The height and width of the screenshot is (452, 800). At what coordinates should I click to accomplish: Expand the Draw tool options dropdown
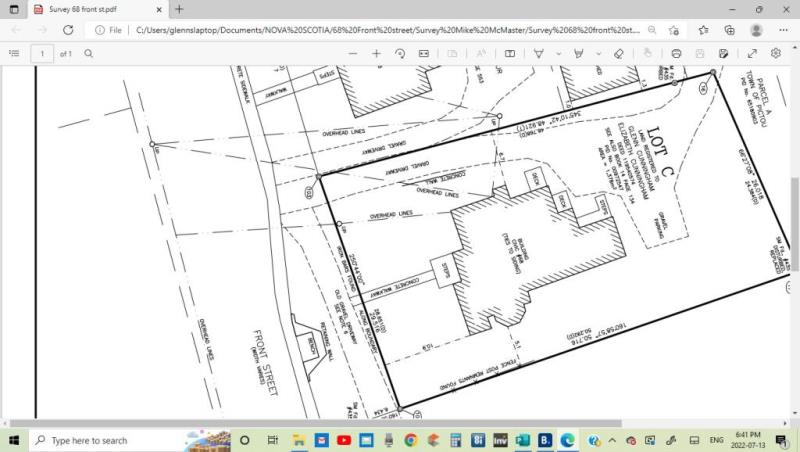555,53
